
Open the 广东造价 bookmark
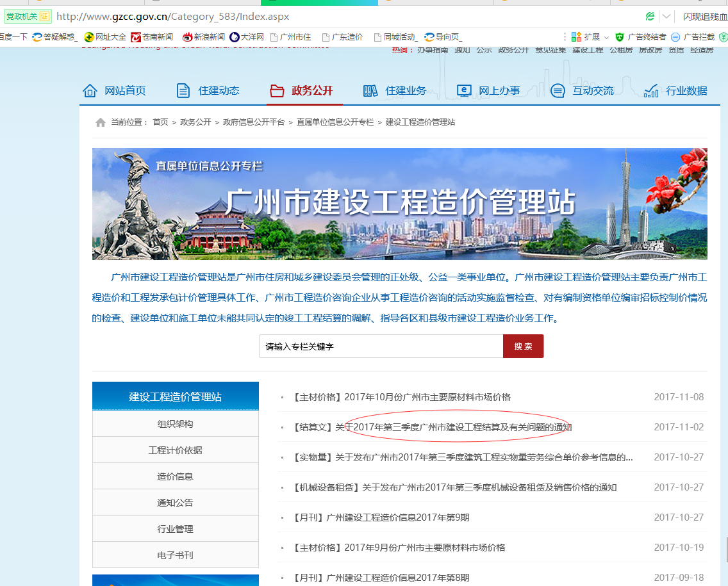343,37
